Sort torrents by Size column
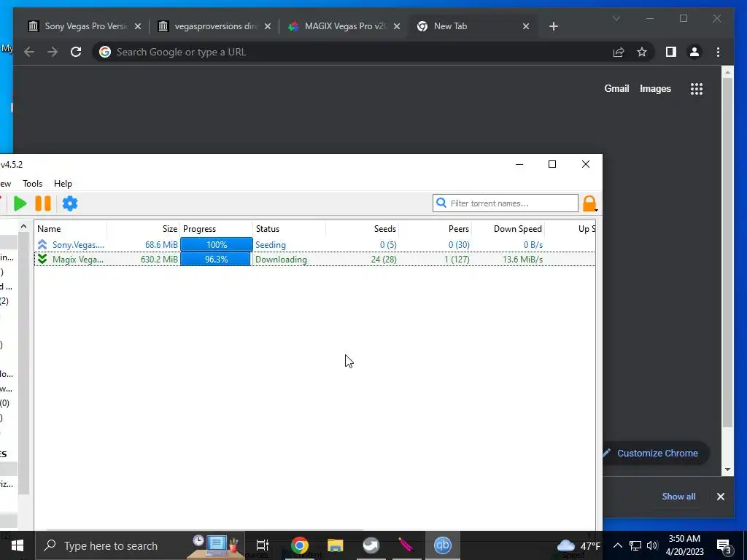Screen dimensions: 747x560 pos(144,229)
